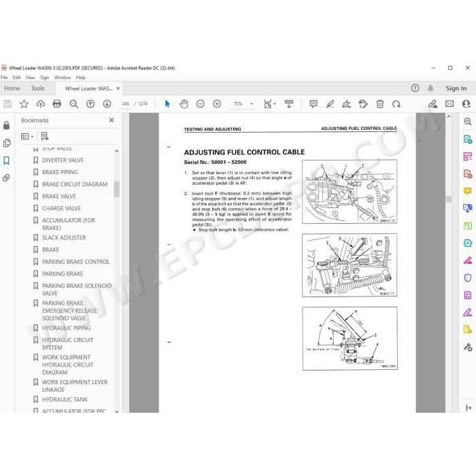Open the Sign document tool
Viewport: 476px width, 476px height.
click(x=347, y=104)
